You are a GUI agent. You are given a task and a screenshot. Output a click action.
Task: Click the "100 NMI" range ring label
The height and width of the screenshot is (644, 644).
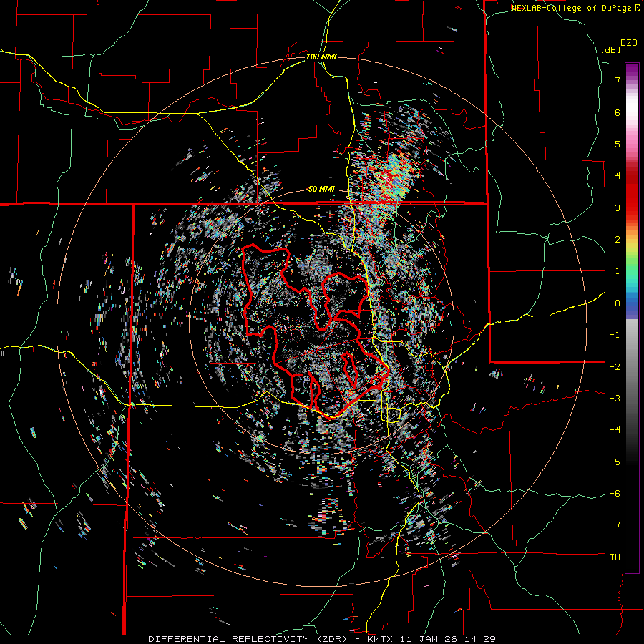(x=321, y=57)
